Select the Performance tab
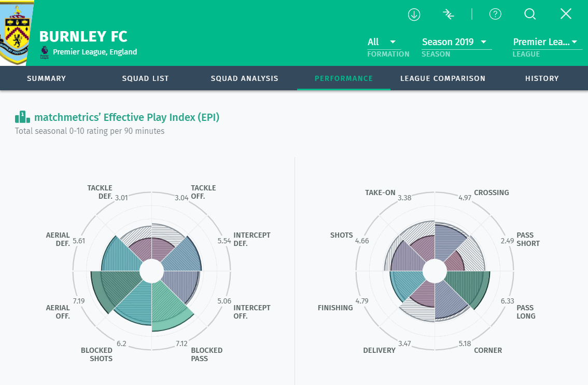 (x=344, y=78)
